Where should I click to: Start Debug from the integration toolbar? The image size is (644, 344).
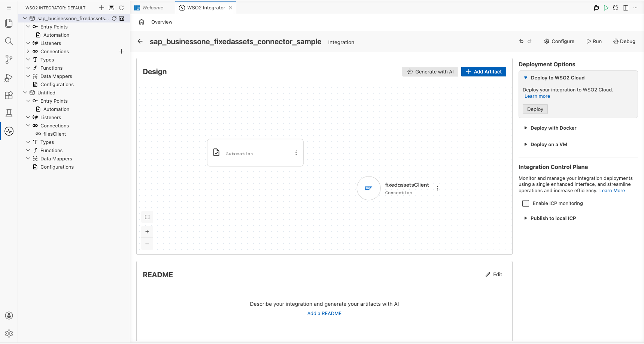[624, 42]
